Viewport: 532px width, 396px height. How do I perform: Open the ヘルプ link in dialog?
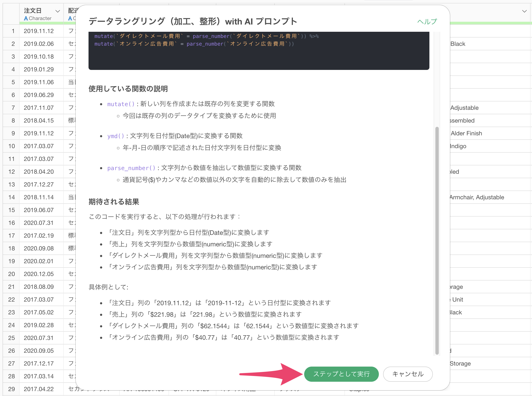coord(427,22)
